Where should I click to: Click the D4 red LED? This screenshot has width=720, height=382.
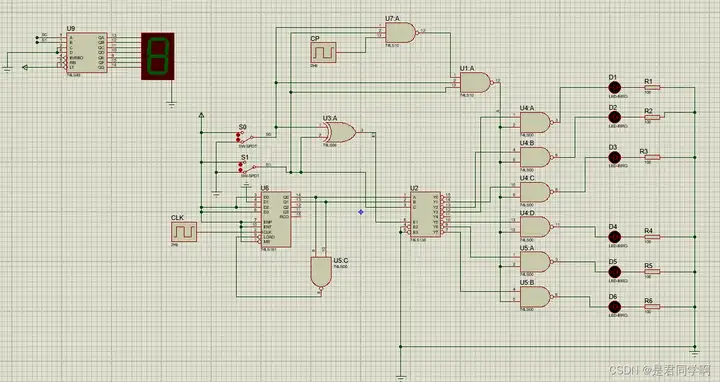pos(614,237)
